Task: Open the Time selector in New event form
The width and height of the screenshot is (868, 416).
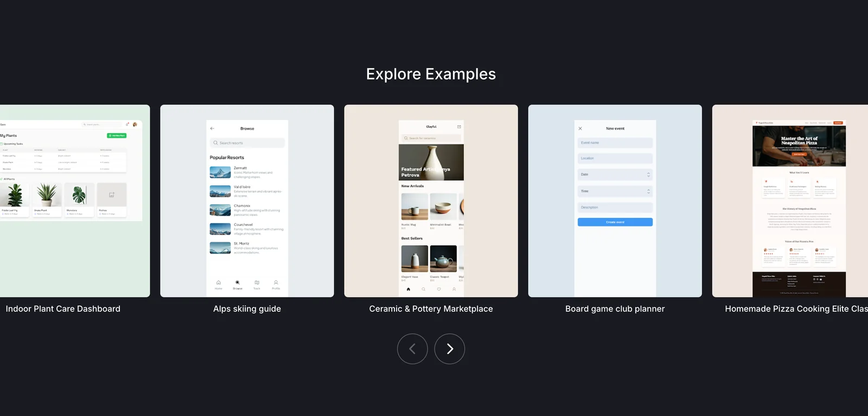Action: pos(615,191)
